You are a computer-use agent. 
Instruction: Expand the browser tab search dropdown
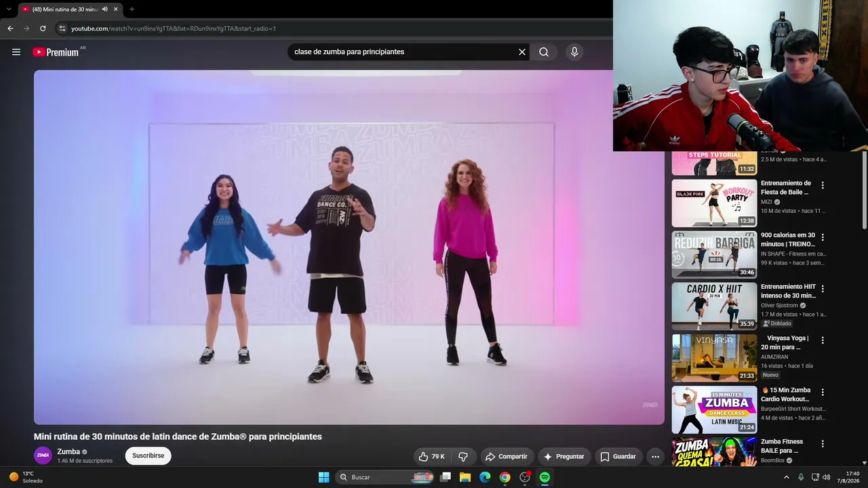(x=8, y=9)
